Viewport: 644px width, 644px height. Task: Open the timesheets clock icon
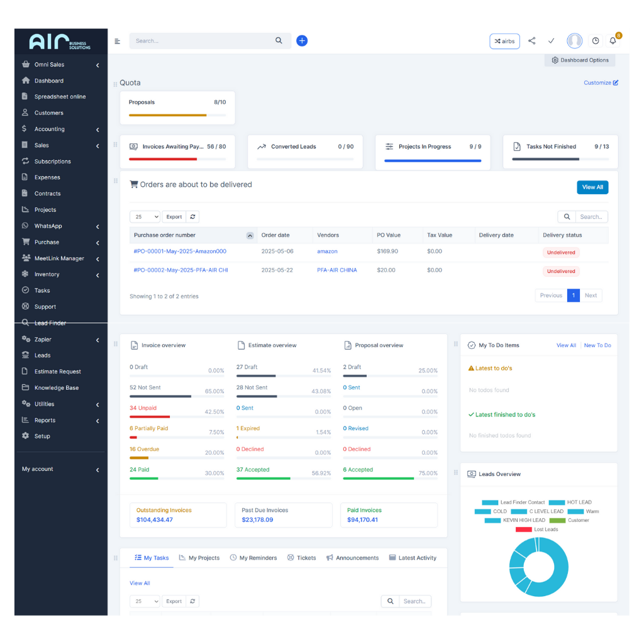tap(596, 41)
